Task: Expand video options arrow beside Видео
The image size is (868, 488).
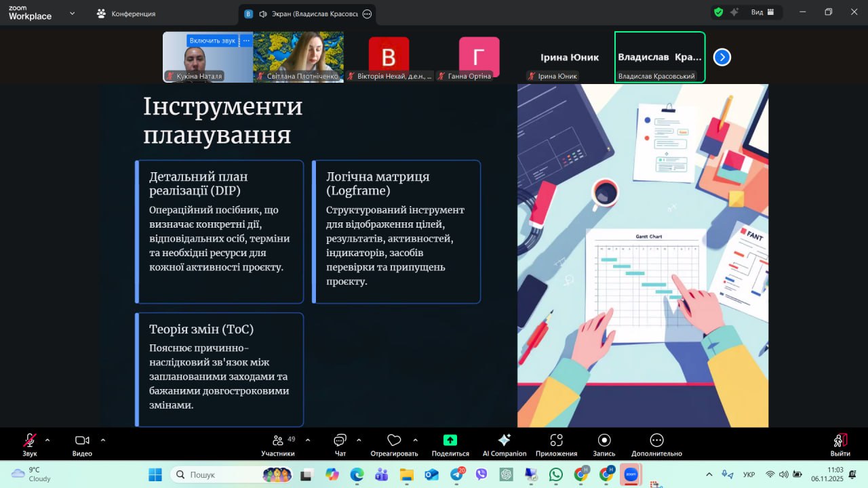Action: click(103, 440)
